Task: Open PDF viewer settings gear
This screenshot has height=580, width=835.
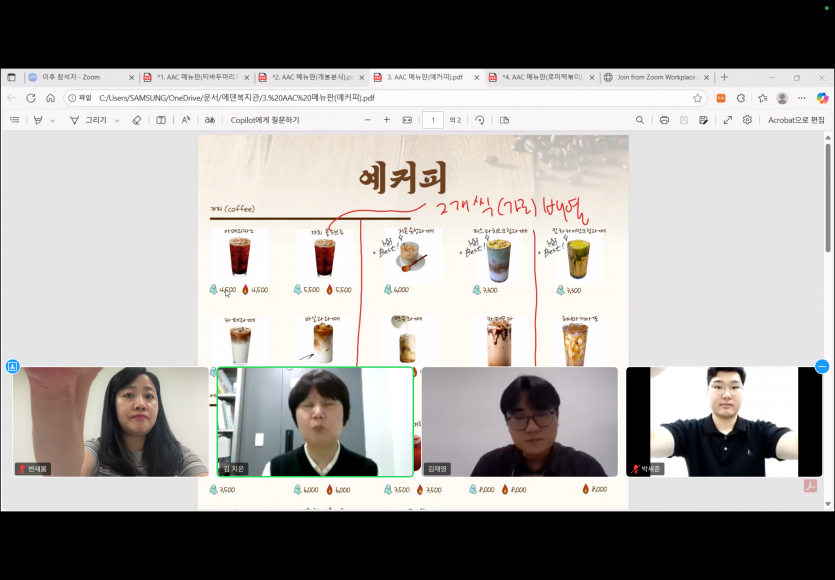Action: tap(747, 120)
